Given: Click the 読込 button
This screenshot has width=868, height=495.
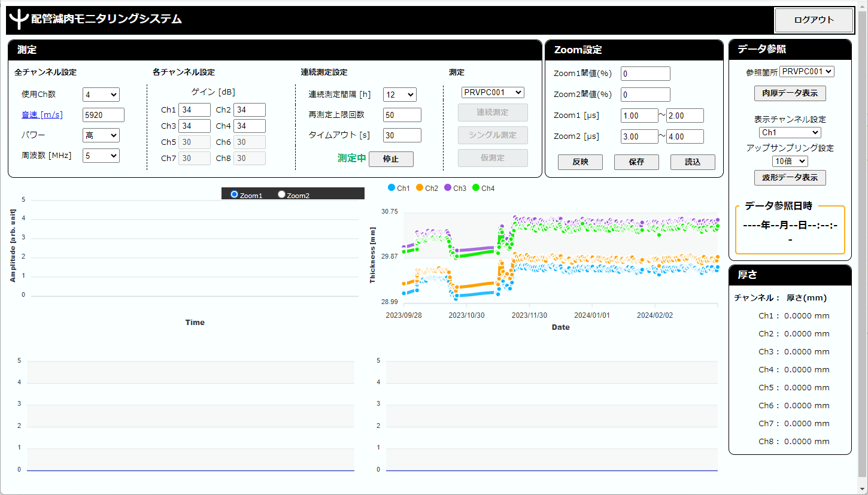Looking at the screenshot, I should coord(693,162).
